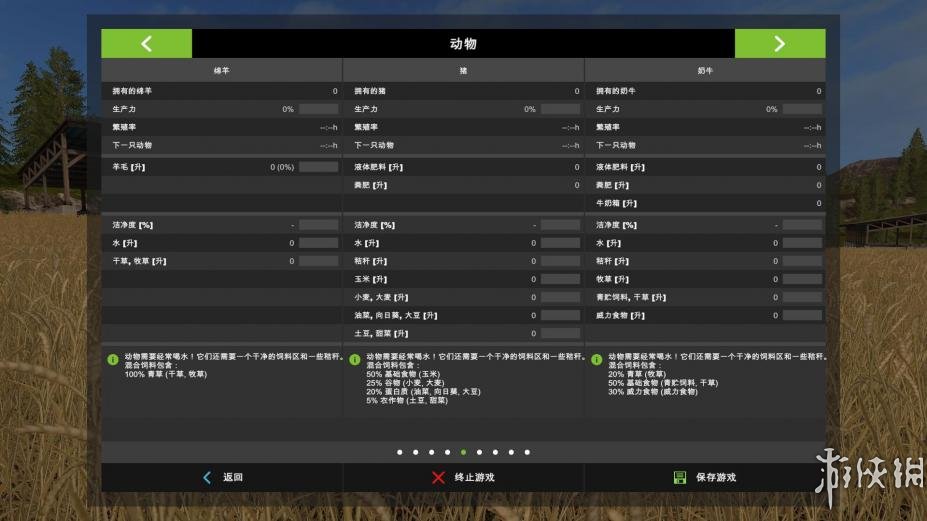This screenshot has width=927, height=521.
Task: Click the 动物 page title
Action: (x=463, y=44)
